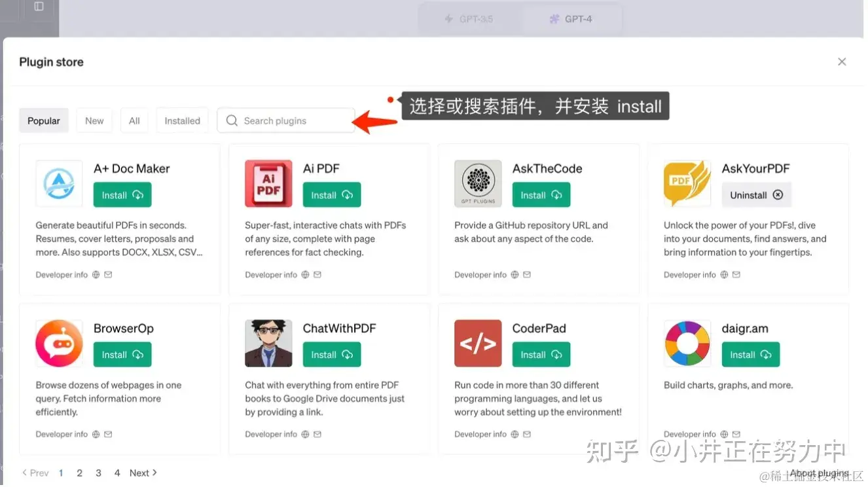Install the BrowserOp plugin

pyautogui.click(x=122, y=355)
